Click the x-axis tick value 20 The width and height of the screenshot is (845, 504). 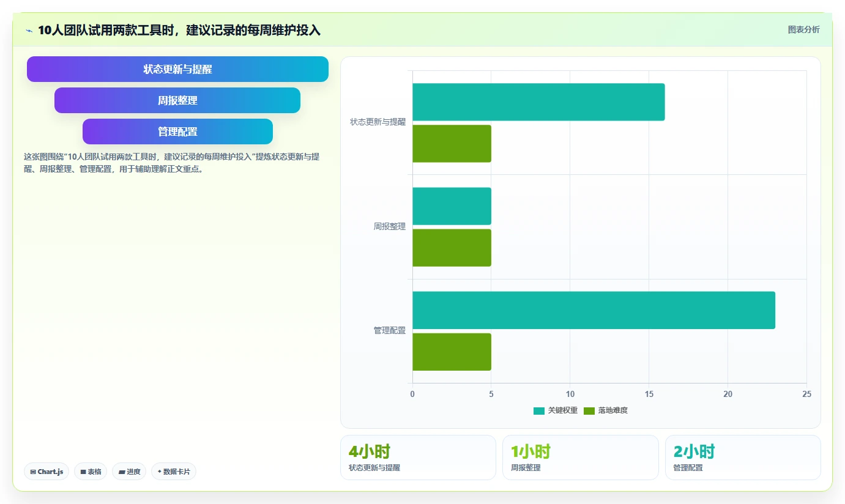tap(728, 395)
